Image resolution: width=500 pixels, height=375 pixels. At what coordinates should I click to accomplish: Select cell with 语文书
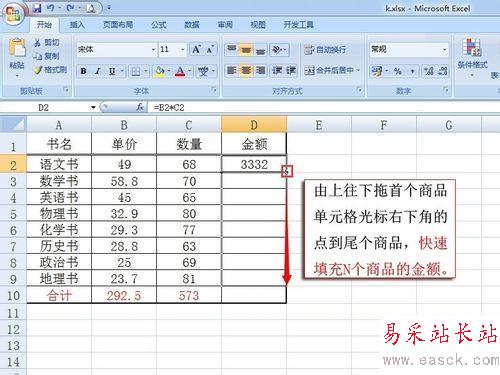point(59,164)
